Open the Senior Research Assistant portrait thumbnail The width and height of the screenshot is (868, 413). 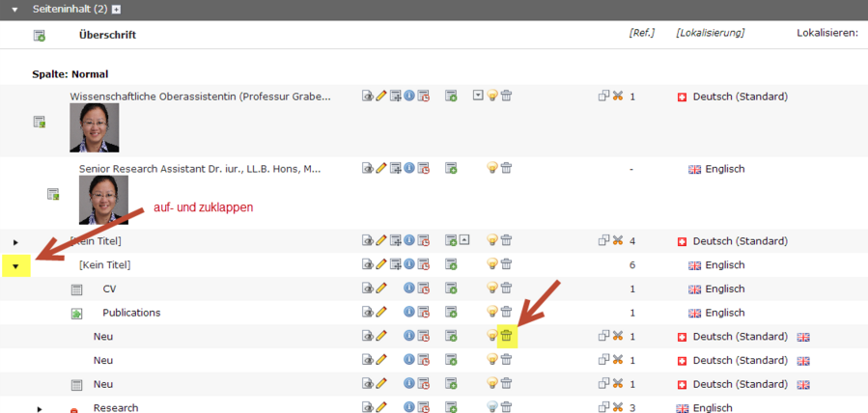click(x=103, y=200)
